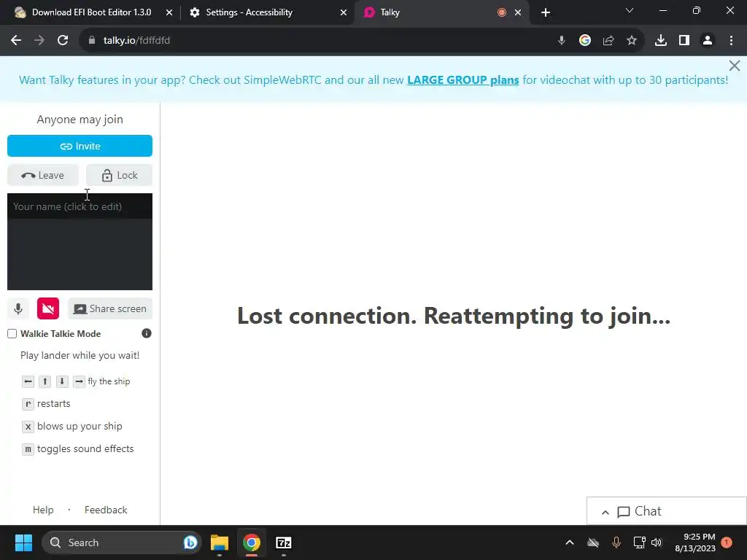Open network status tray icon
The width and height of the screenshot is (747, 560).
pos(639,542)
